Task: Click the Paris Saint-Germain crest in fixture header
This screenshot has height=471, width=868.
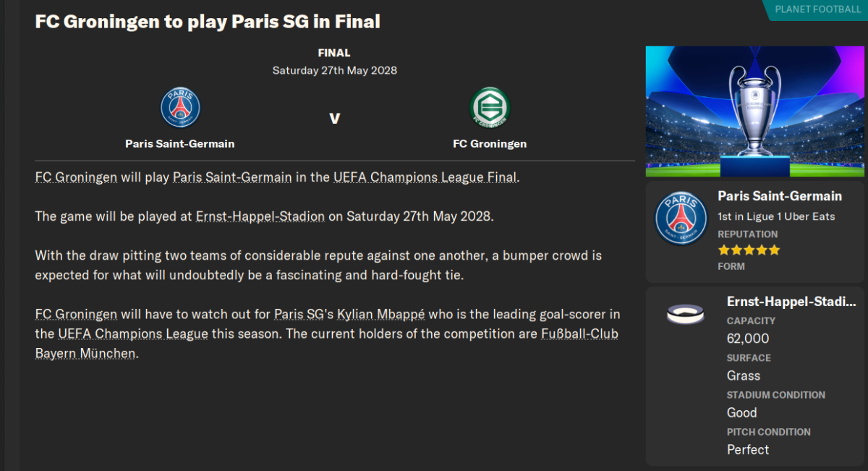Action: click(180, 108)
